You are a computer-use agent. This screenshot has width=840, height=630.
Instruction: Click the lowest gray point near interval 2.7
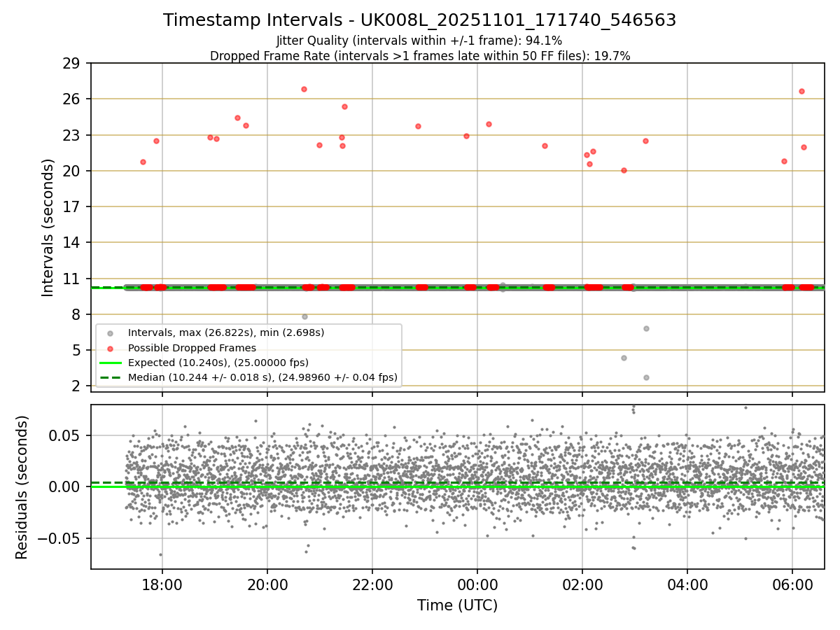tap(646, 377)
